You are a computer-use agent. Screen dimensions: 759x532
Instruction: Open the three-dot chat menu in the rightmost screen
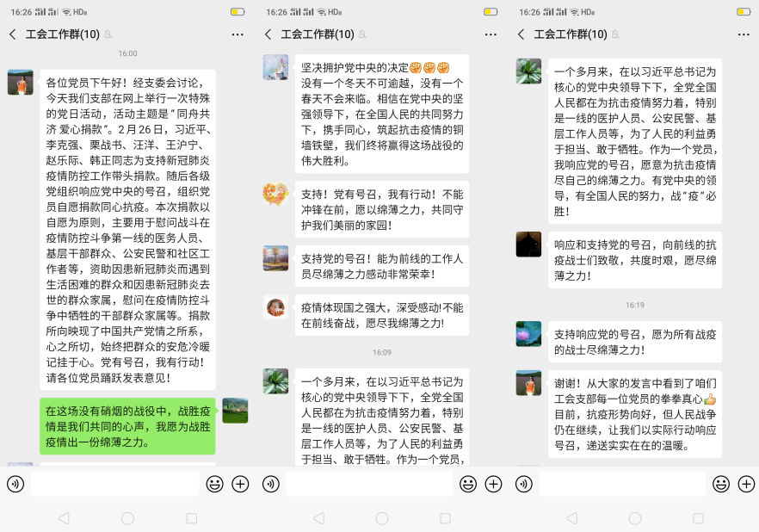pyautogui.click(x=744, y=34)
